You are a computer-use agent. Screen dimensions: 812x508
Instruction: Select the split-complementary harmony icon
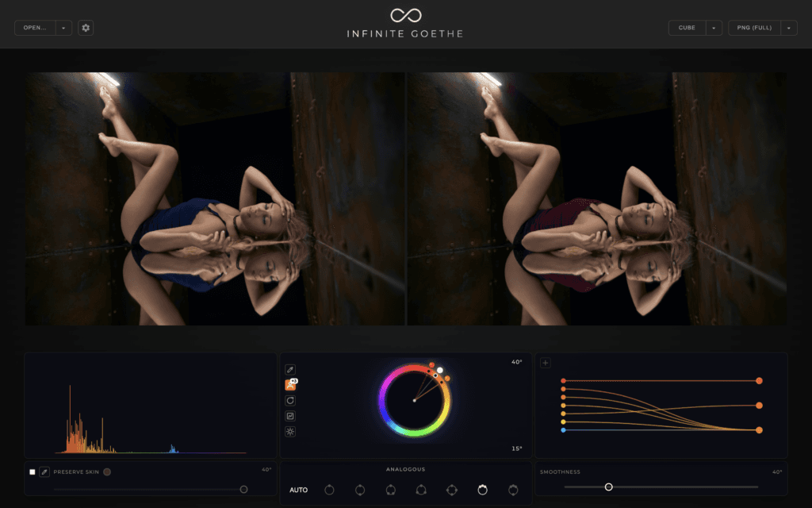tap(390, 489)
